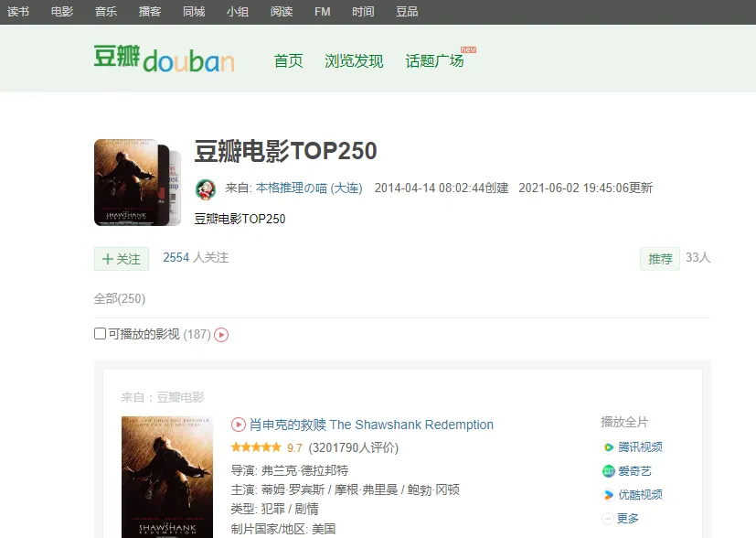Image resolution: width=756 pixels, height=538 pixels.
Task: Expand 更多 playback sources
Action: pyautogui.click(x=628, y=518)
